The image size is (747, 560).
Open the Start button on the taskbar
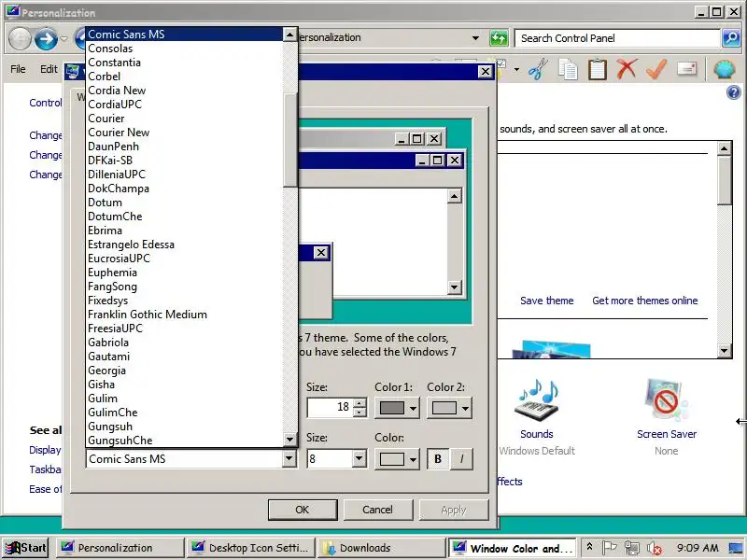point(26,548)
